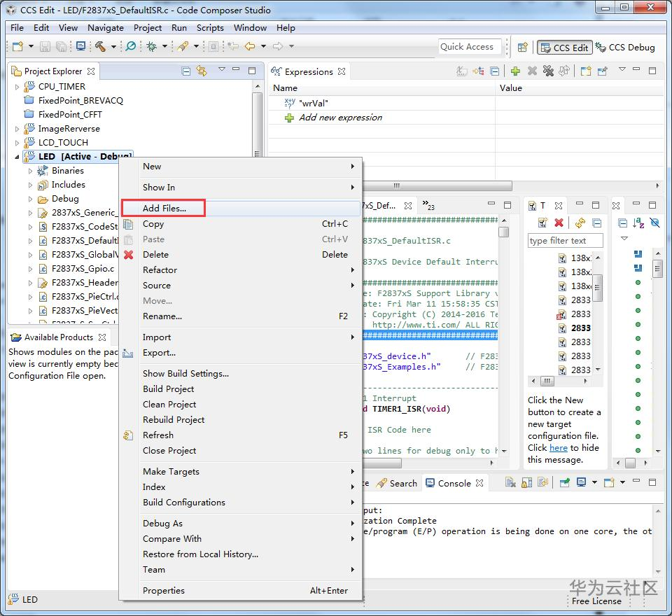This screenshot has width=672, height=616.
Task: Click the Build hammer icon in toolbar
Action: [100, 47]
